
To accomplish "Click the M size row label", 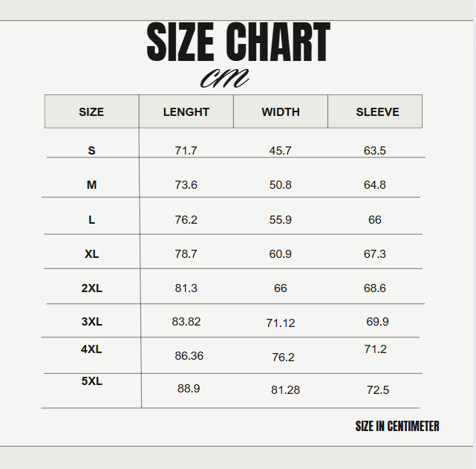I will [91, 185].
